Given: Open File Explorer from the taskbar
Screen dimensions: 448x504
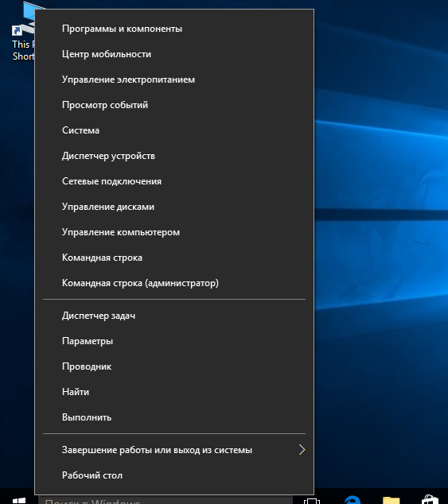Looking at the screenshot, I should [x=391, y=501].
